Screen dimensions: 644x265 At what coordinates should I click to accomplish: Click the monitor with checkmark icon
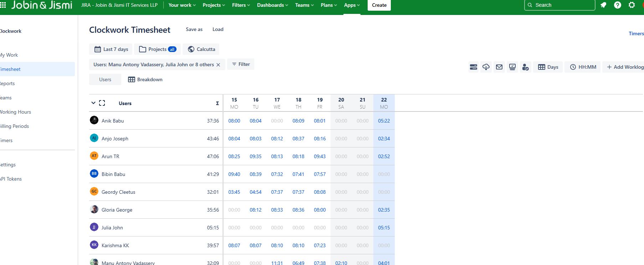(x=512, y=67)
